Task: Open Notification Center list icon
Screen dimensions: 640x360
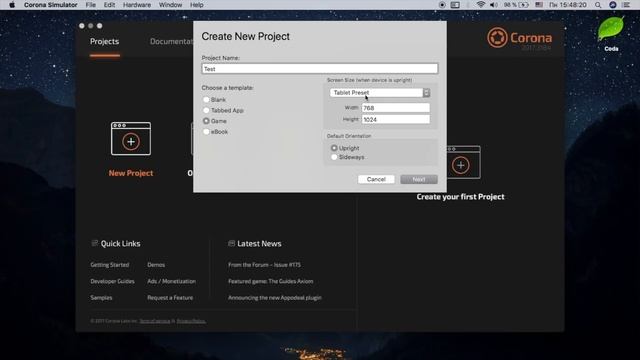Action: [x=626, y=5]
